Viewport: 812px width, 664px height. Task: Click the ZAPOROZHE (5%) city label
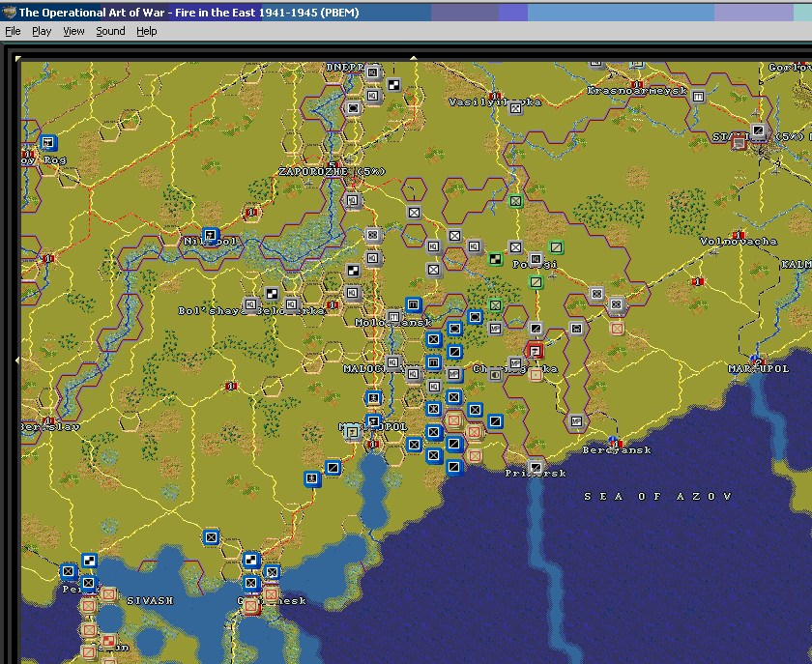(x=332, y=171)
